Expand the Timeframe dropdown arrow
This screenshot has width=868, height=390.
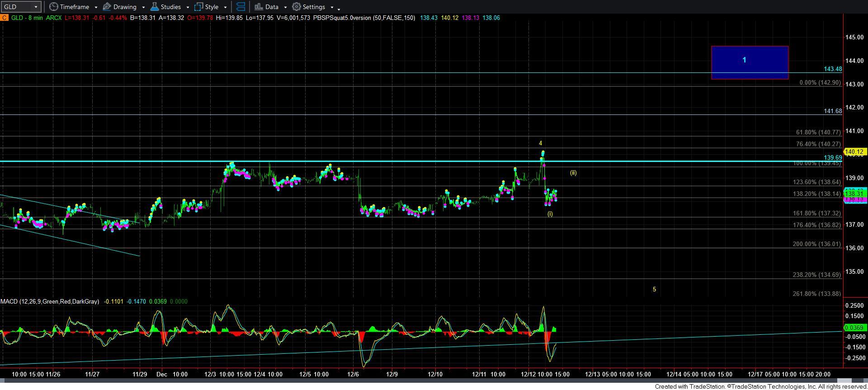[96, 7]
